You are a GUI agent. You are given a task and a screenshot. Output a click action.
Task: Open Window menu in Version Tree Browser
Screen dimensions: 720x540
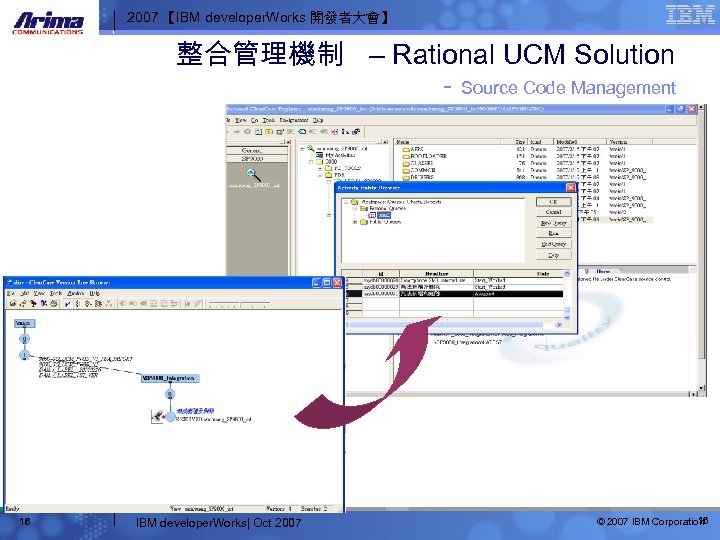click(x=76, y=293)
